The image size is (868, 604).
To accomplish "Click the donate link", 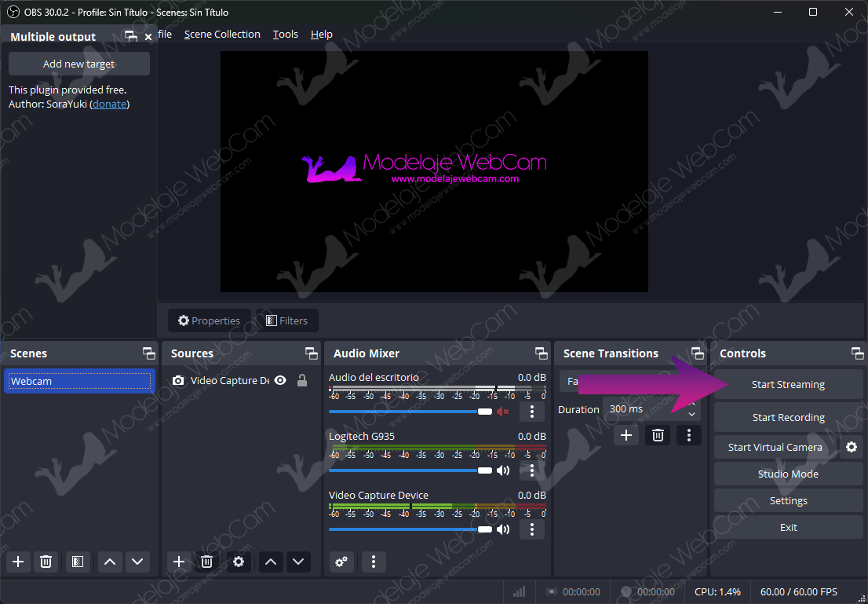I will click(108, 104).
